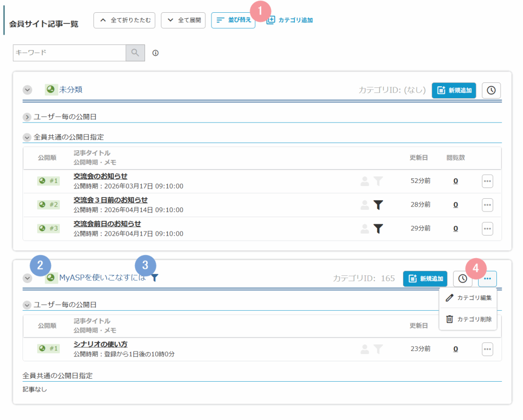
Task: Click clock icon in MyASPを使いこなすには header
Action: pos(462,278)
